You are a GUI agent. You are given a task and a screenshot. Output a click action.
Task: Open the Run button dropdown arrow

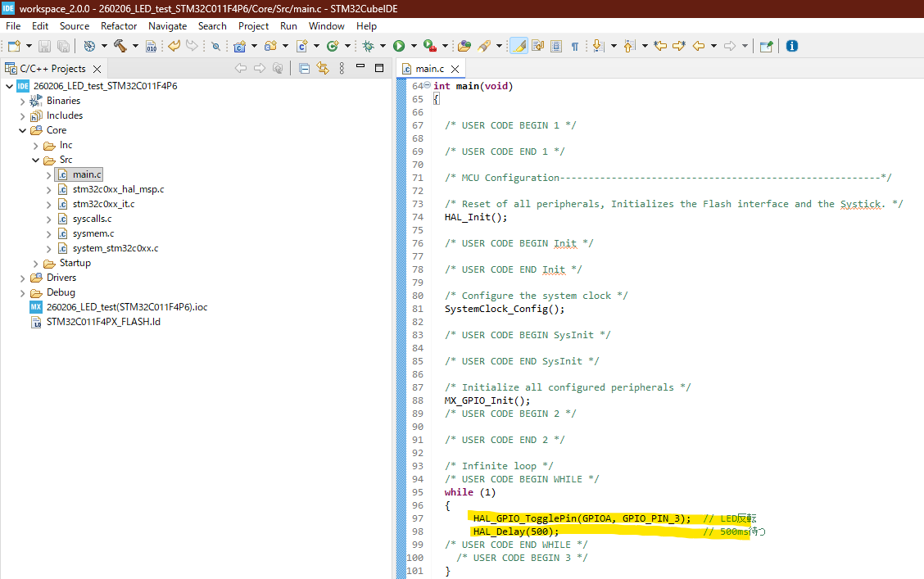click(414, 46)
